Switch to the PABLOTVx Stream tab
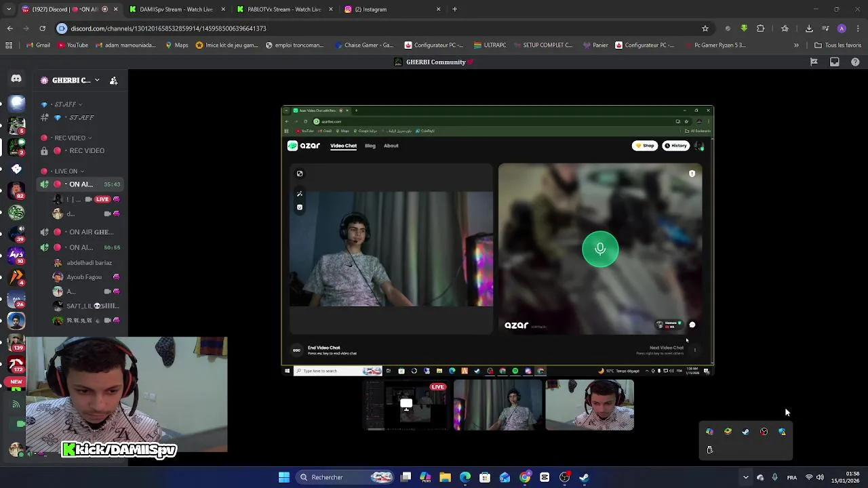Screen dimensions: 868x488 coord(284,9)
